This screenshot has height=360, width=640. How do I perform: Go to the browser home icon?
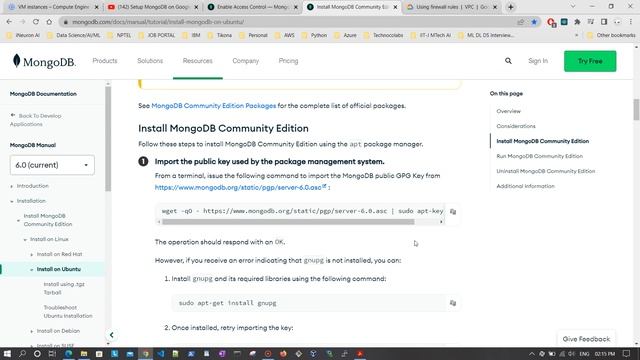click(x=49, y=22)
